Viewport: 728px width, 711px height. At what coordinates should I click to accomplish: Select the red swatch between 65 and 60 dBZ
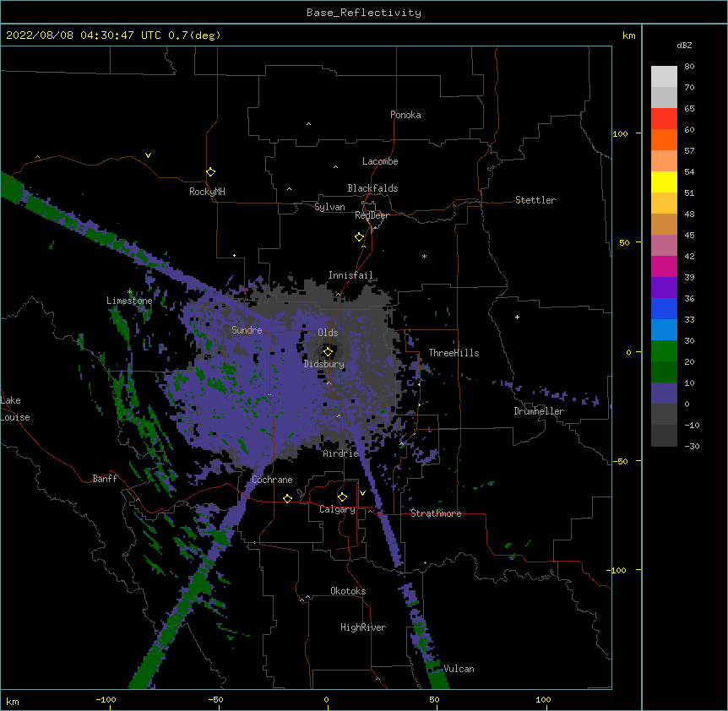pos(664,119)
